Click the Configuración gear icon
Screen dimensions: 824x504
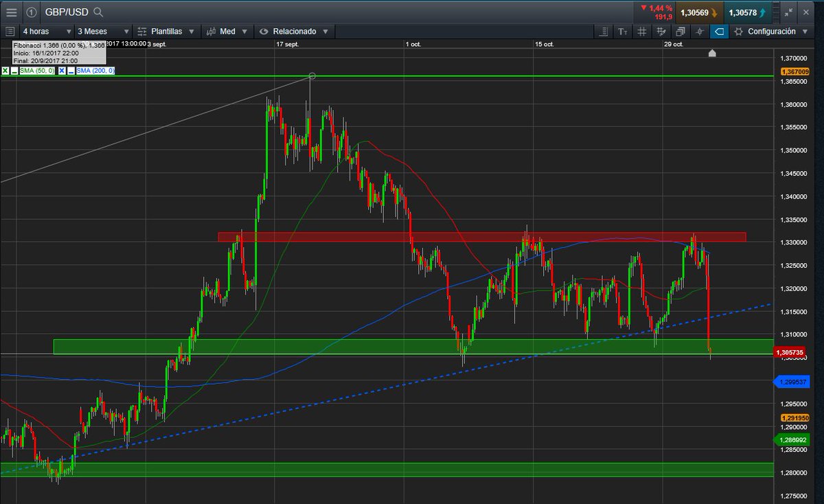point(738,32)
